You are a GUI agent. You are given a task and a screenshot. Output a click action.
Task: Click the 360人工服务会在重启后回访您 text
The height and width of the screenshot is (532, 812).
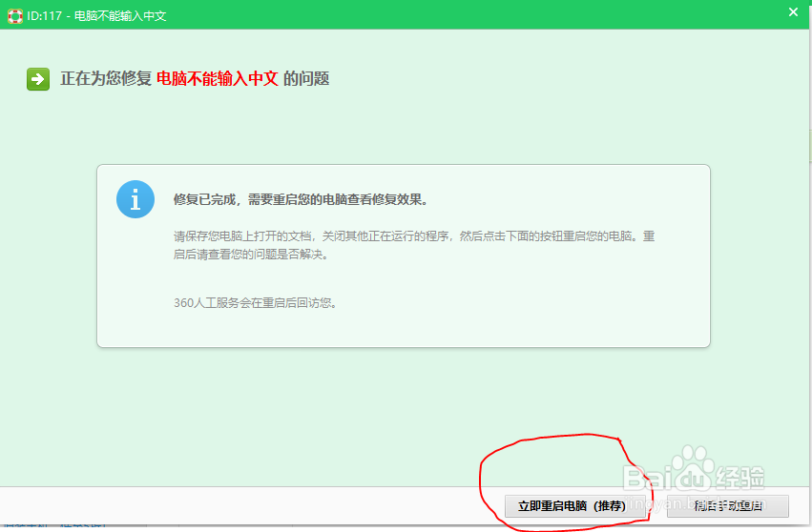click(256, 303)
